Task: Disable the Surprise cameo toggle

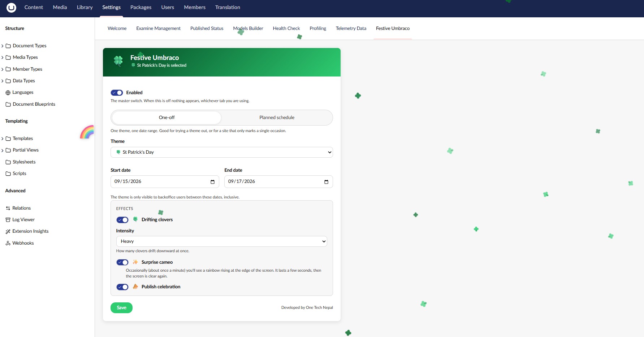Action: [122, 262]
